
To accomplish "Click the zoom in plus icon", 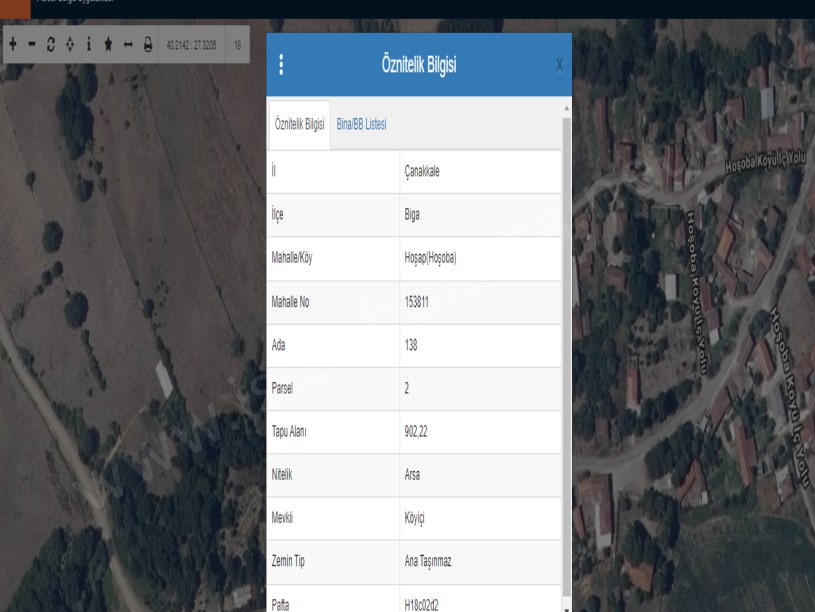I will 14,46.
